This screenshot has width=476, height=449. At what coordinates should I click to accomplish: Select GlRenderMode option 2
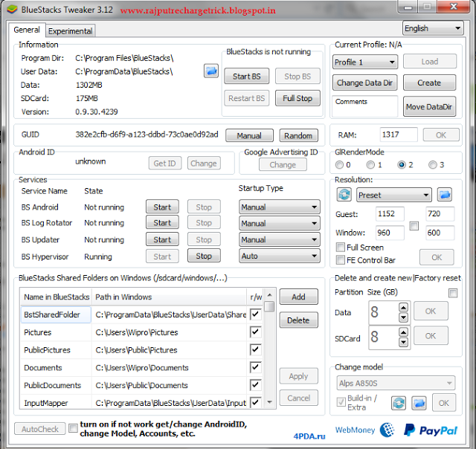click(402, 165)
